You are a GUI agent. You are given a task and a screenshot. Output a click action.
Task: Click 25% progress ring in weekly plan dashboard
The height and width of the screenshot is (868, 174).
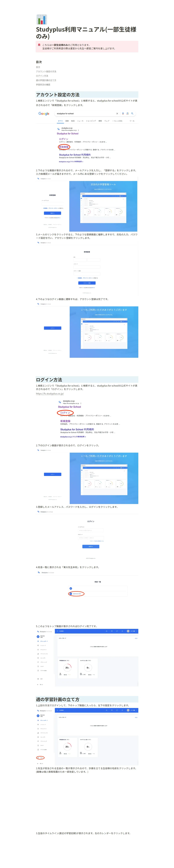click(67, 746)
